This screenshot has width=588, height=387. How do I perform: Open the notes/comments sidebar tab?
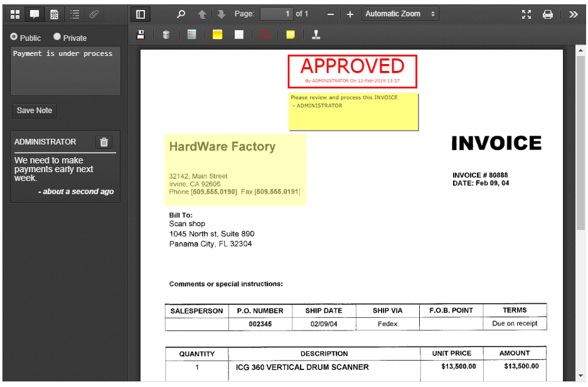pyautogui.click(x=35, y=14)
